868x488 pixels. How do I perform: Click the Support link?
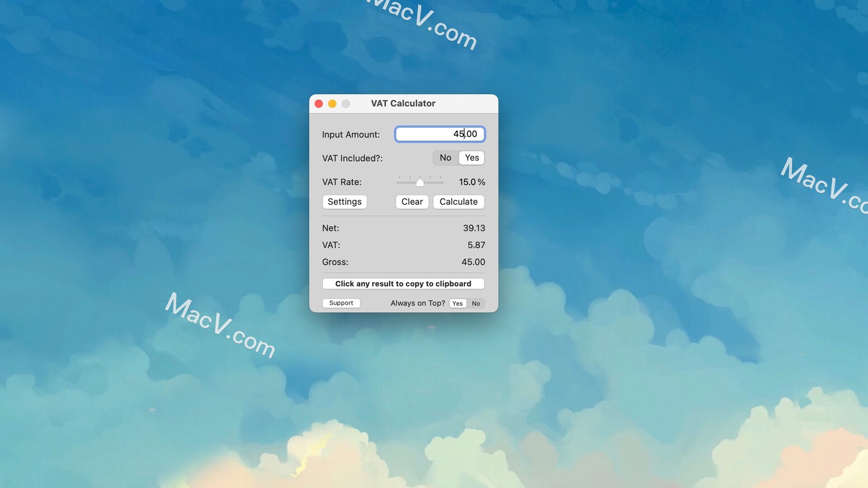[x=341, y=303]
